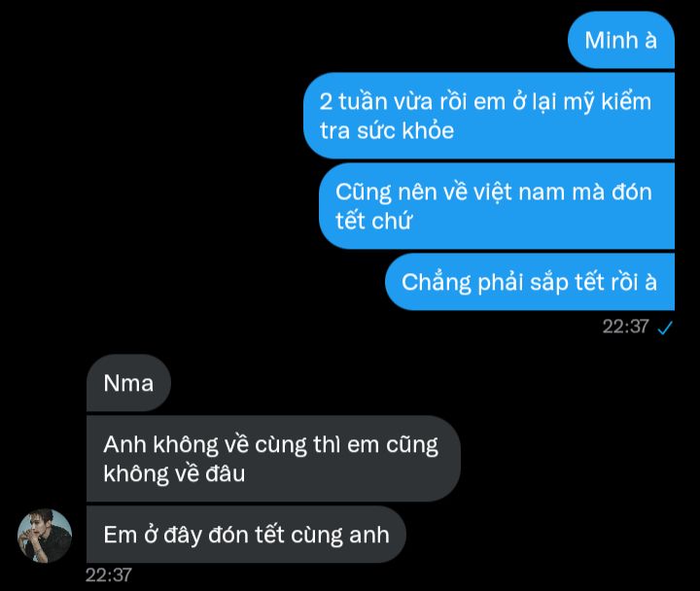The image size is (700, 591).
Task: Tap the gray "Nma" message bubble
Action: coord(128,383)
